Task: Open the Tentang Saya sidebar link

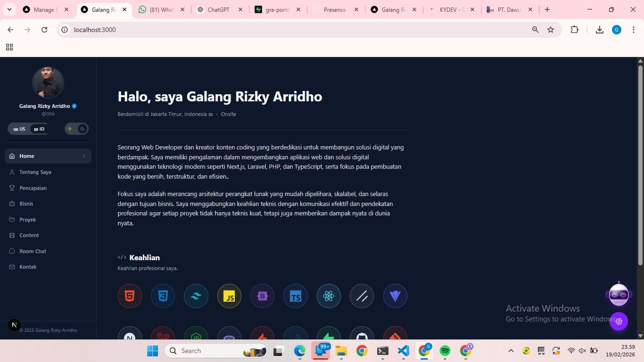Action: point(36,172)
